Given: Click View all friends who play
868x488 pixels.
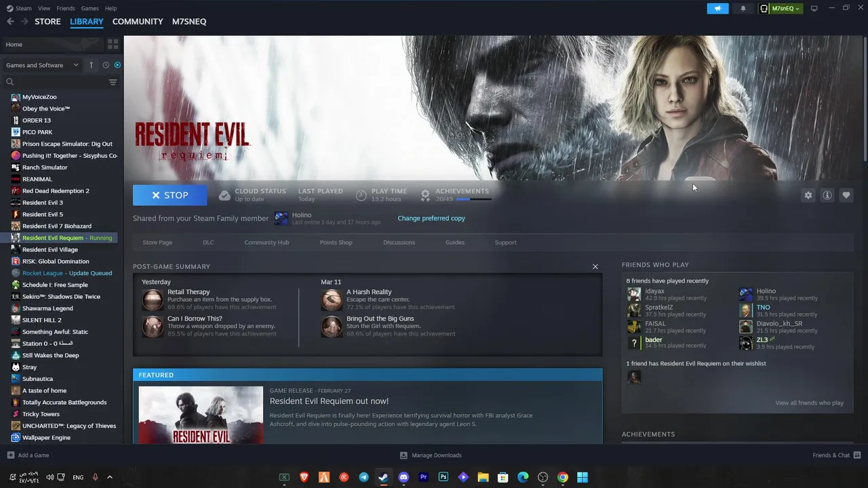Looking at the screenshot, I should click(810, 403).
